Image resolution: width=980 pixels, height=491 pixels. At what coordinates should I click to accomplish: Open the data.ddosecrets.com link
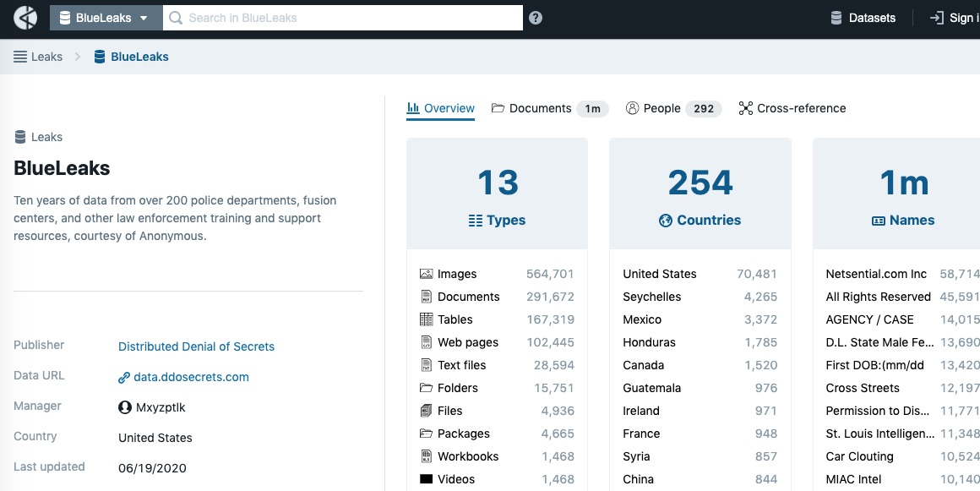[x=191, y=377]
